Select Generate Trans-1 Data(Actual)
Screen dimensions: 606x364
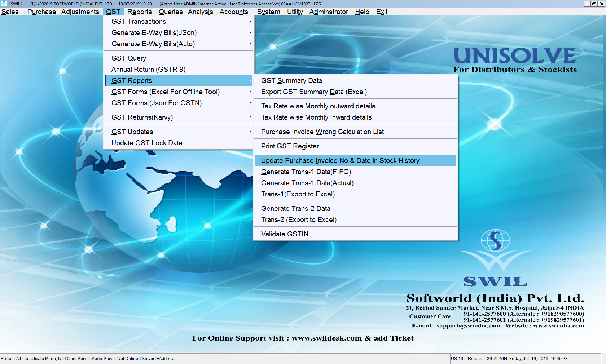tap(355, 183)
